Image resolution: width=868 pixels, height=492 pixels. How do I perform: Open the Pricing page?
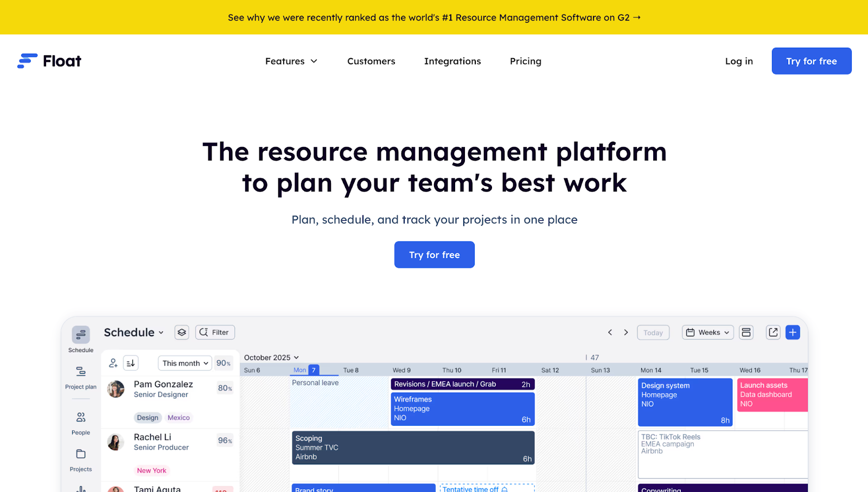pyautogui.click(x=526, y=61)
